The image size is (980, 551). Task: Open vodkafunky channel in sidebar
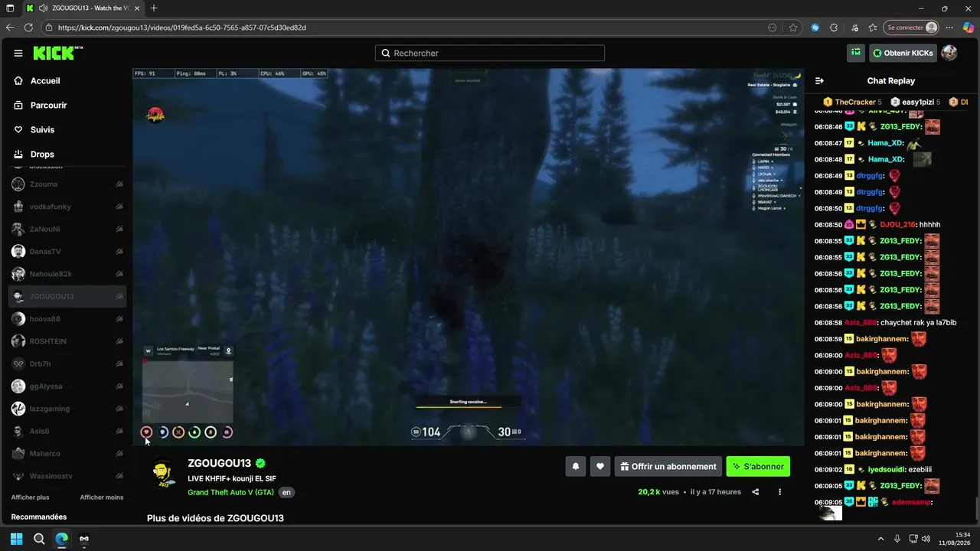(67, 207)
